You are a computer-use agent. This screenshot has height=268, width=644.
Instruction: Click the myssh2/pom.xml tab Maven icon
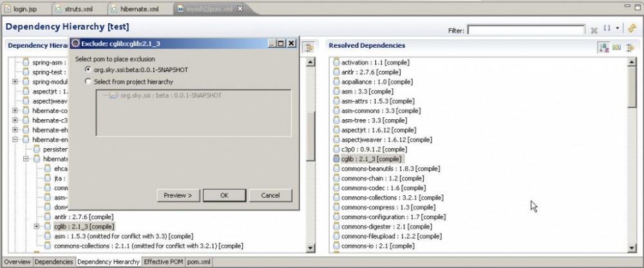click(x=180, y=9)
